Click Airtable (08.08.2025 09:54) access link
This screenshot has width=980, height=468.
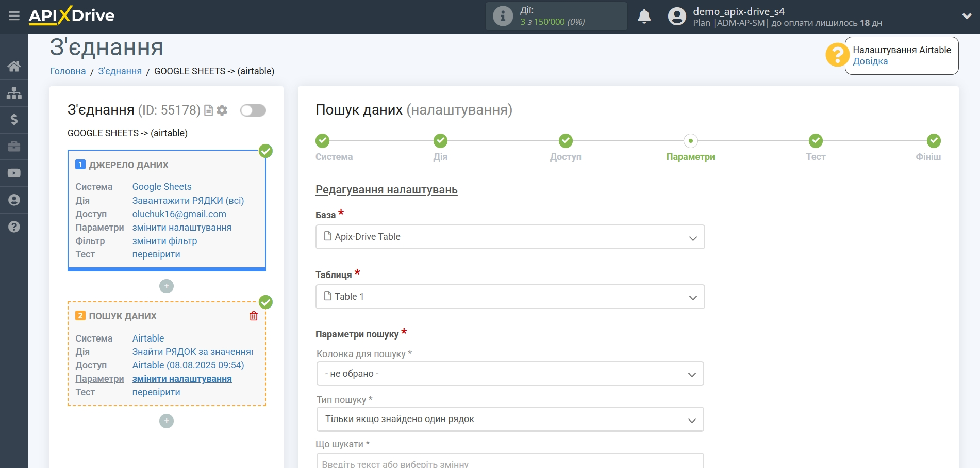tap(188, 365)
